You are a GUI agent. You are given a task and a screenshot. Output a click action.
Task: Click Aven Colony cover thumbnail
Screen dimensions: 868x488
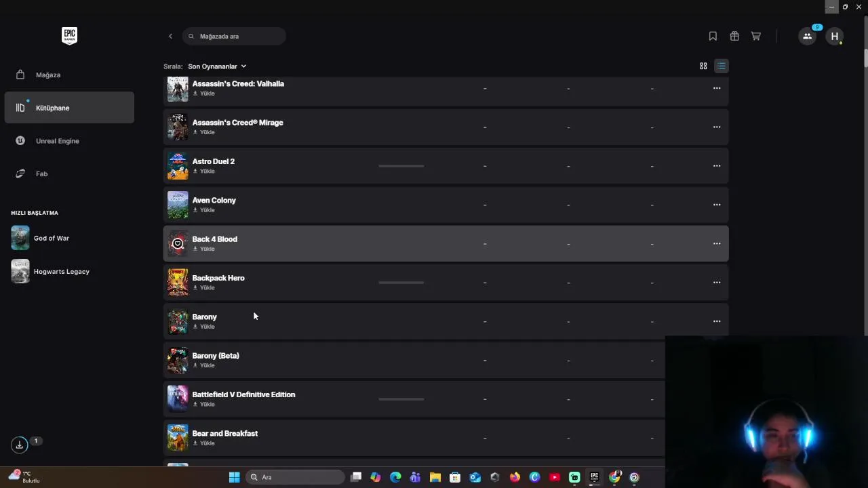coord(178,205)
